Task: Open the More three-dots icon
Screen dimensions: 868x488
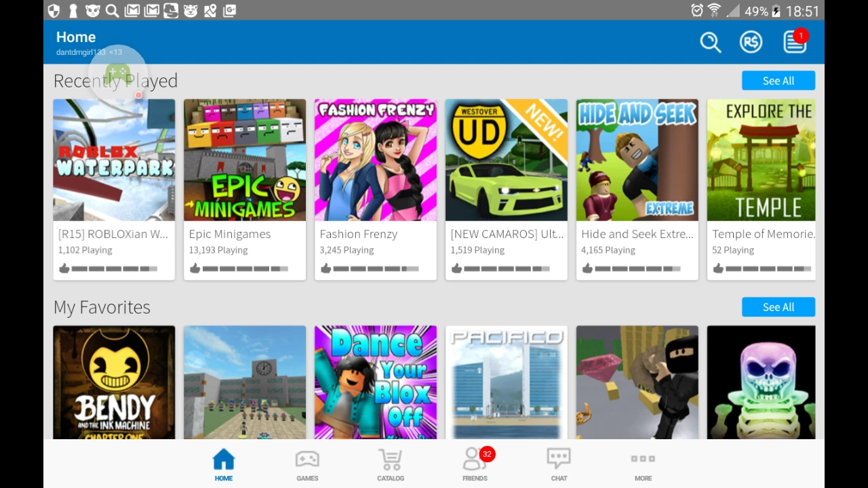Action: pos(643,459)
